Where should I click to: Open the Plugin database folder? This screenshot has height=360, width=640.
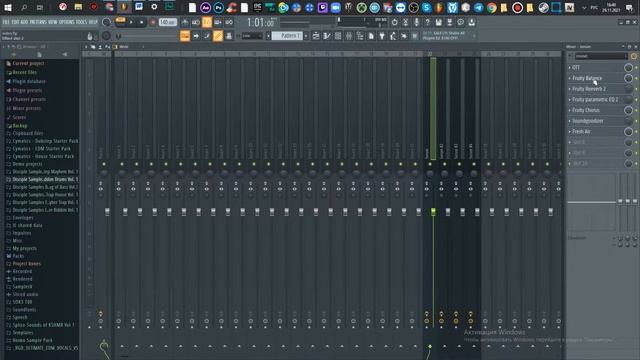click(x=29, y=82)
